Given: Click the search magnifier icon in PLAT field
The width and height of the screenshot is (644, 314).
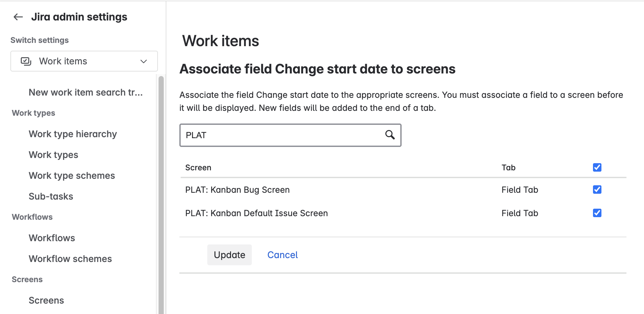Looking at the screenshot, I should click(390, 135).
